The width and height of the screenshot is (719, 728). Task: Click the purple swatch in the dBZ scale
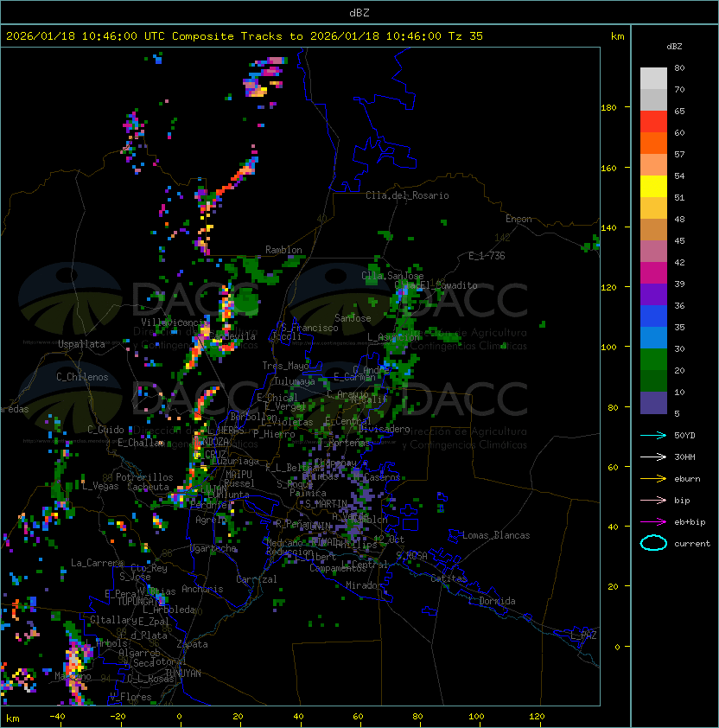click(x=653, y=294)
